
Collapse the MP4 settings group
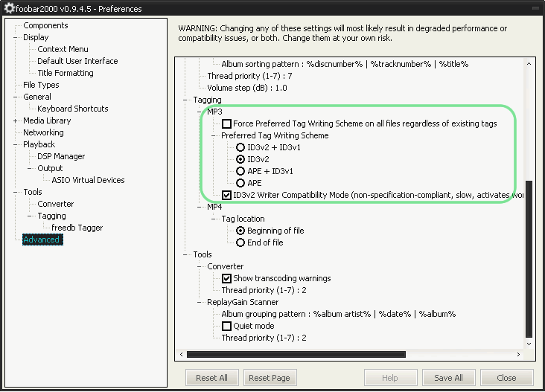(x=199, y=207)
